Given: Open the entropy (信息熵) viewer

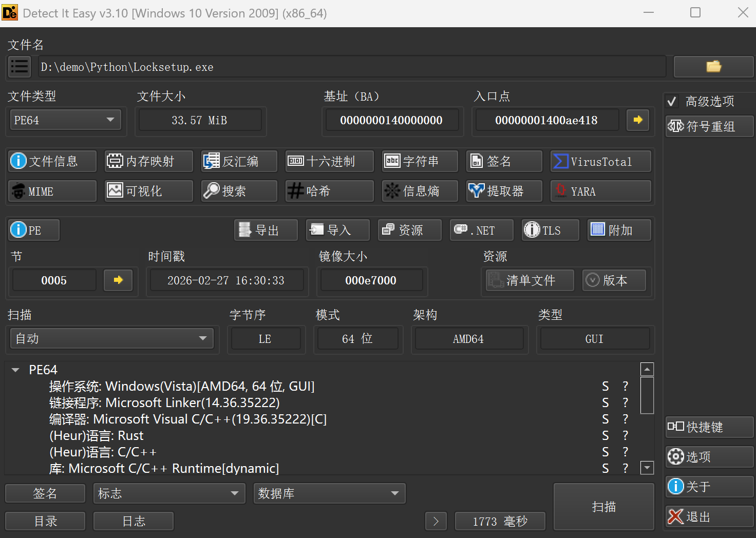Looking at the screenshot, I should coord(420,191).
